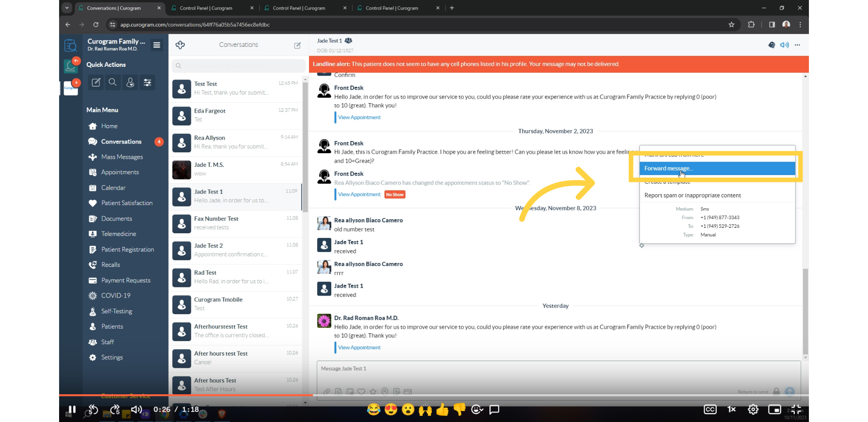868x422 pixels.
Task: React with the thumbs down emoji
Action: pos(459,410)
